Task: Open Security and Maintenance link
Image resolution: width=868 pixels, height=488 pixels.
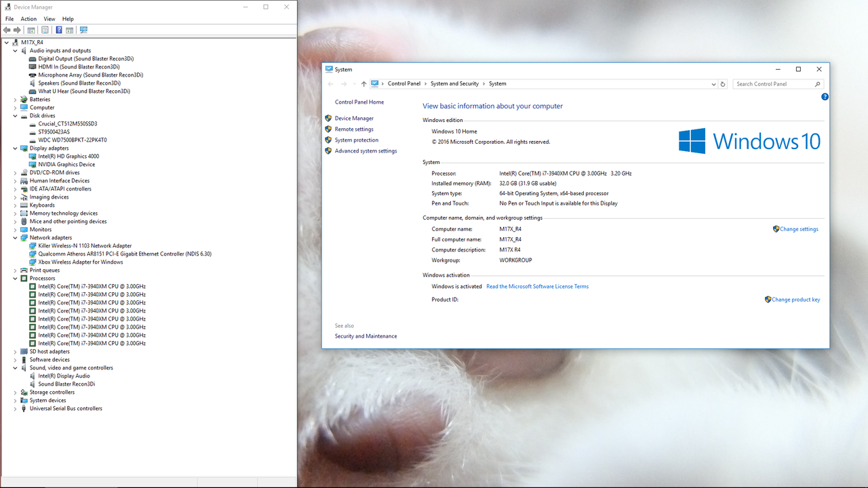Action: (x=366, y=336)
